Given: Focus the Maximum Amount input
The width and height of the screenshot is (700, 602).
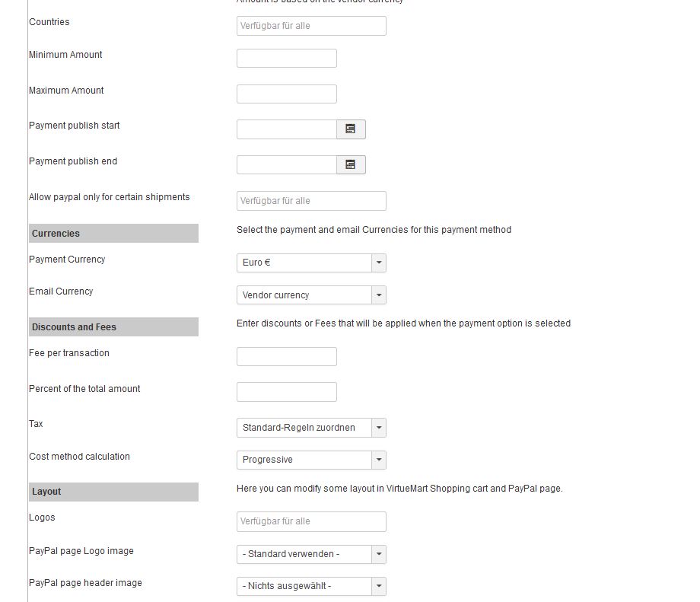Looking at the screenshot, I should pos(286,94).
